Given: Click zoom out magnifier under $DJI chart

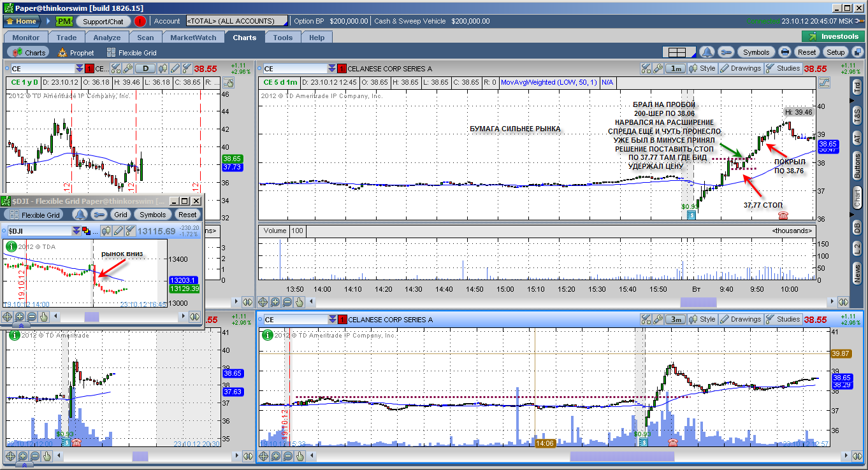Looking at the screenshot, I should coord(31,317).
